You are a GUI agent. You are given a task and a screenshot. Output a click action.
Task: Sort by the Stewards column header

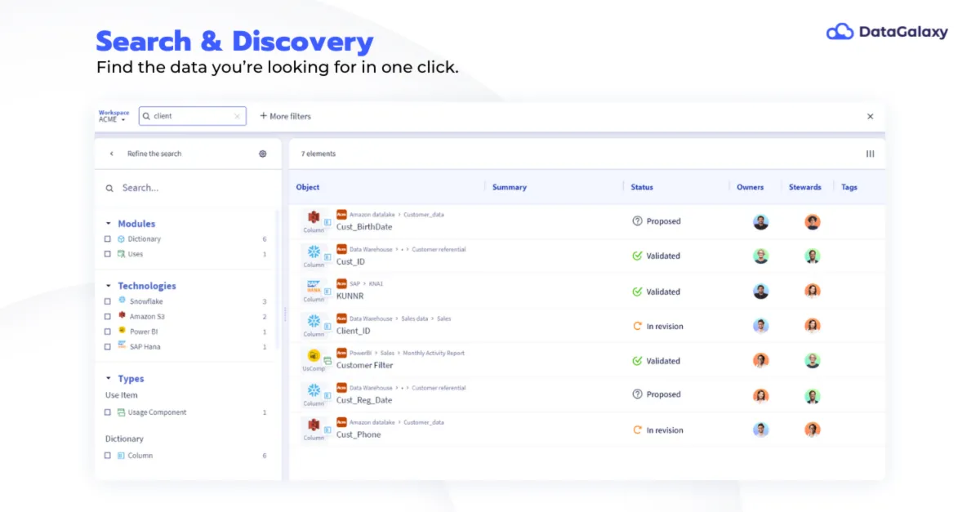pyautogui.click(x=805, y=187)
